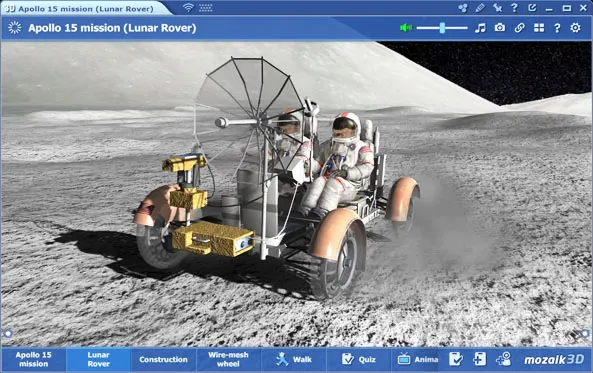Adjust the volume slider handle
Image resolution: width=593 pixels, height=373 pixels.
[442, 28]
